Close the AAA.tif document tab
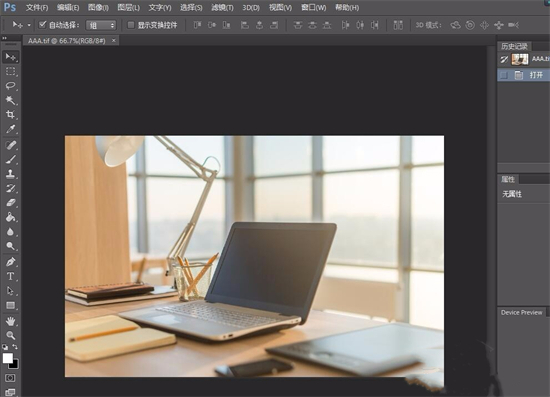The width and height of the screenshot is (550, 397). [x=113, y=40]
